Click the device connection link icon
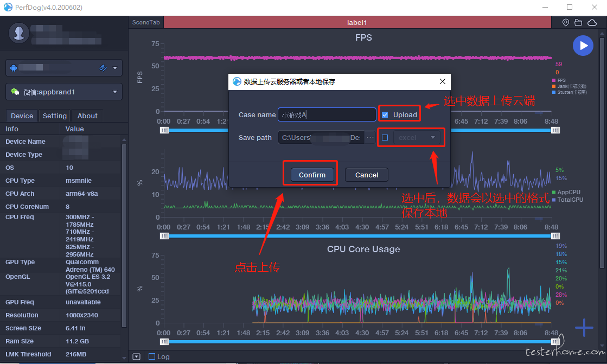This screenshot has width=607, height=364. click(x=103, y=68)
